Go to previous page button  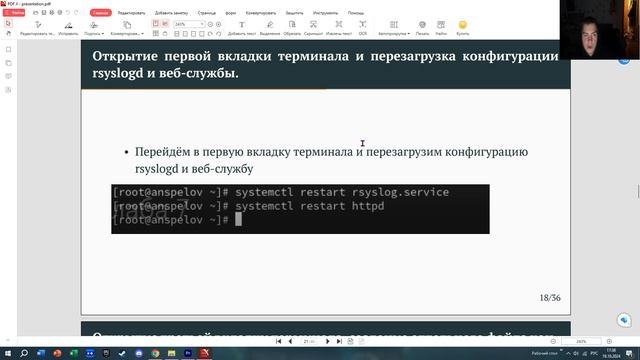tap(290, 341)
